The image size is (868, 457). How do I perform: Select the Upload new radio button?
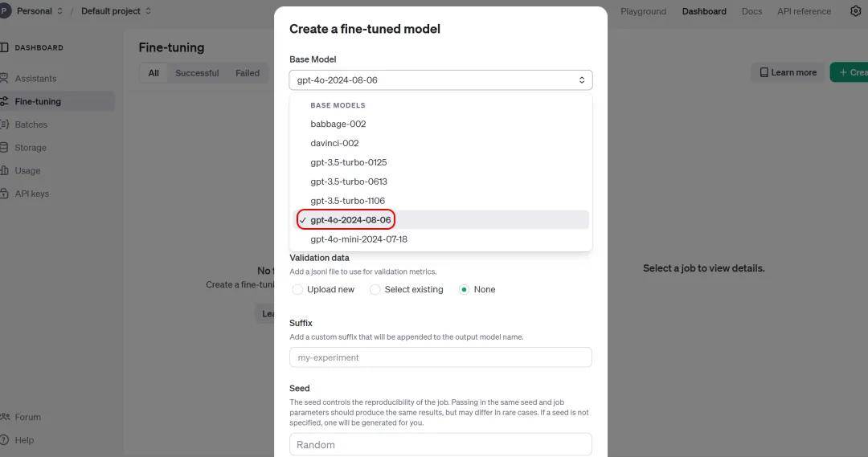click(x=297, y=289)
